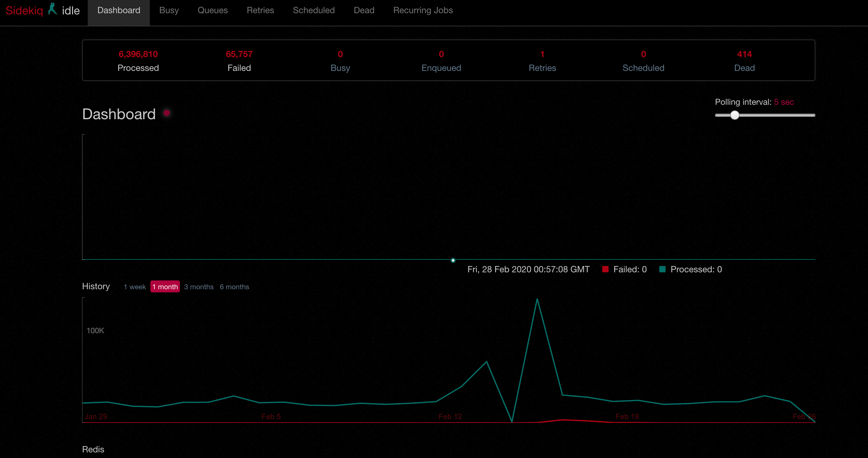The height and width of the screenshot is (458, 868).
Task: Click the Feb 12 label on the history chart
Action: pyautogui.click(x=450, y=416)
